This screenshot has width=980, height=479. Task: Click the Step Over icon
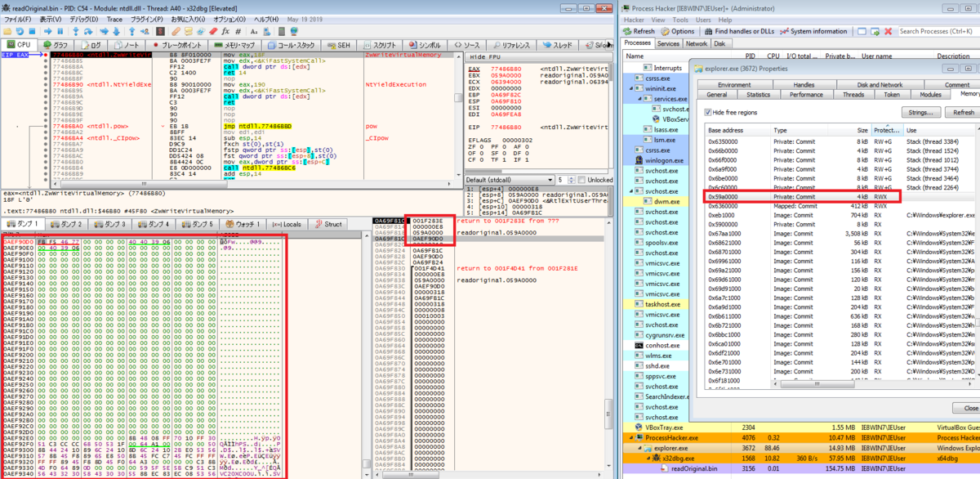click(88, 31)
